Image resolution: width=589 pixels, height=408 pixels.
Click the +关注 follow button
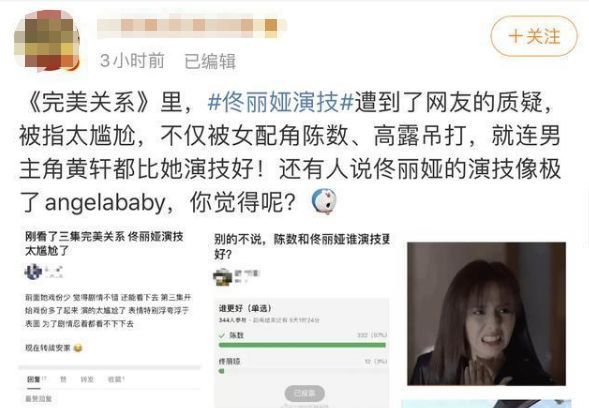pyautogui.click(x=534, y=36)
